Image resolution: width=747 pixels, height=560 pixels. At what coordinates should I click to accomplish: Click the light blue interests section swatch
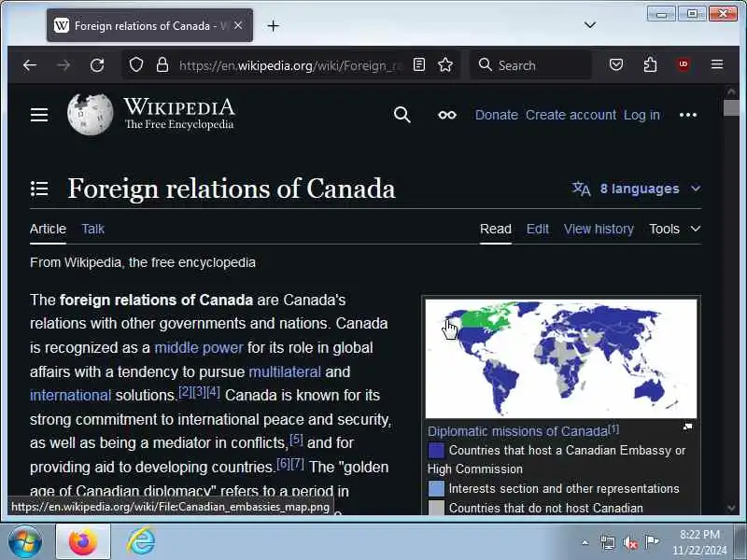click(436, 488)
